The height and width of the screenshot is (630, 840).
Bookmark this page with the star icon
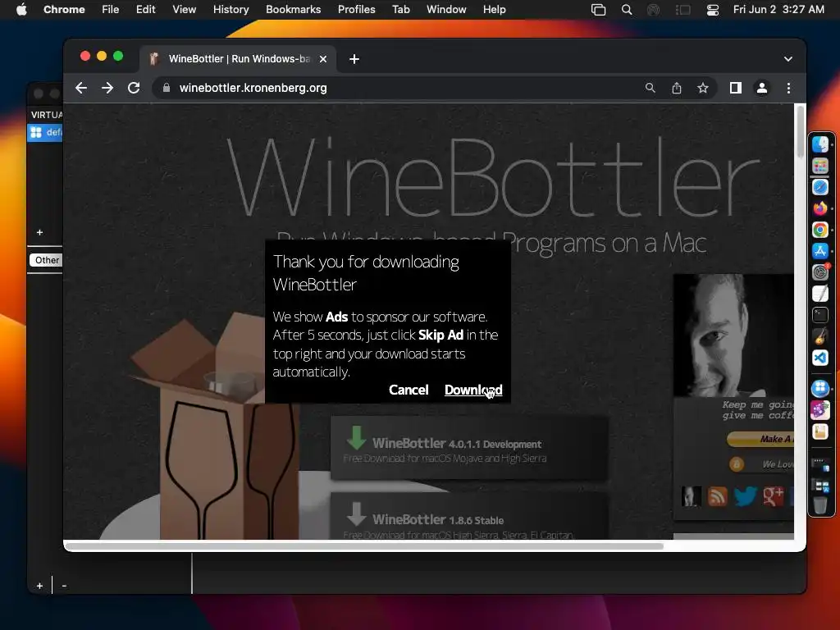click(x=703, y=88)
